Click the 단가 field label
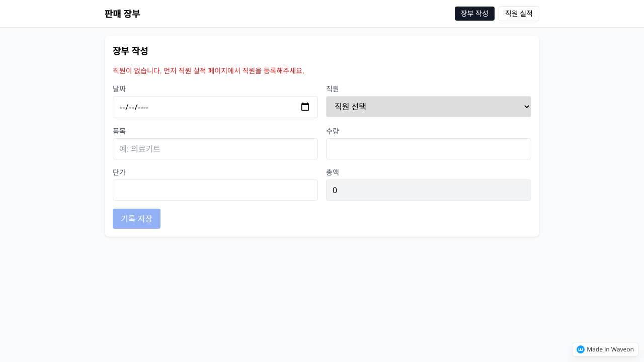The image size is (644, 362). 119,172
